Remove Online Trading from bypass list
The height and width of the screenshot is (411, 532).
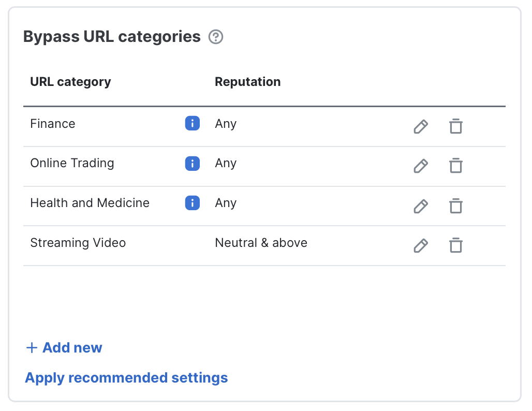456,166
